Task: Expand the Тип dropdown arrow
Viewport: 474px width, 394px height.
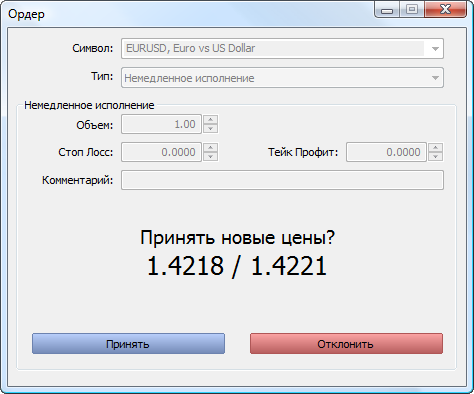Action: (x=435, y=78)
